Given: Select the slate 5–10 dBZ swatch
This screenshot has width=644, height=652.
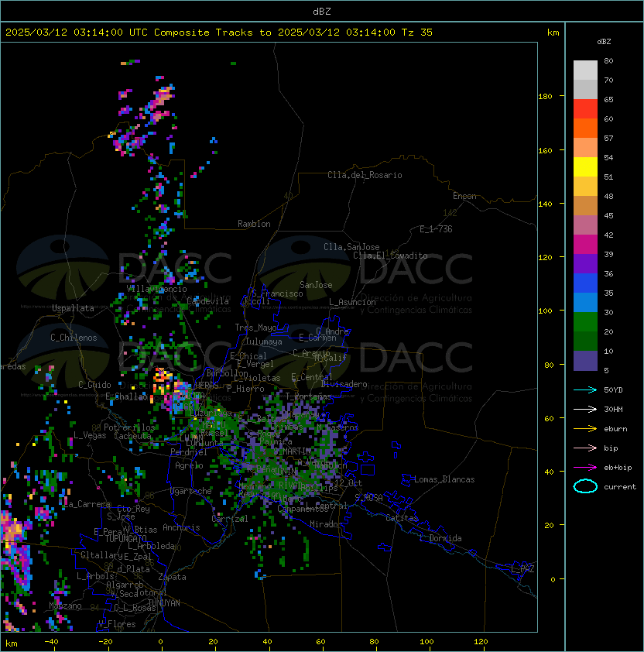Looking at the screenshot, I should point(585,361).
